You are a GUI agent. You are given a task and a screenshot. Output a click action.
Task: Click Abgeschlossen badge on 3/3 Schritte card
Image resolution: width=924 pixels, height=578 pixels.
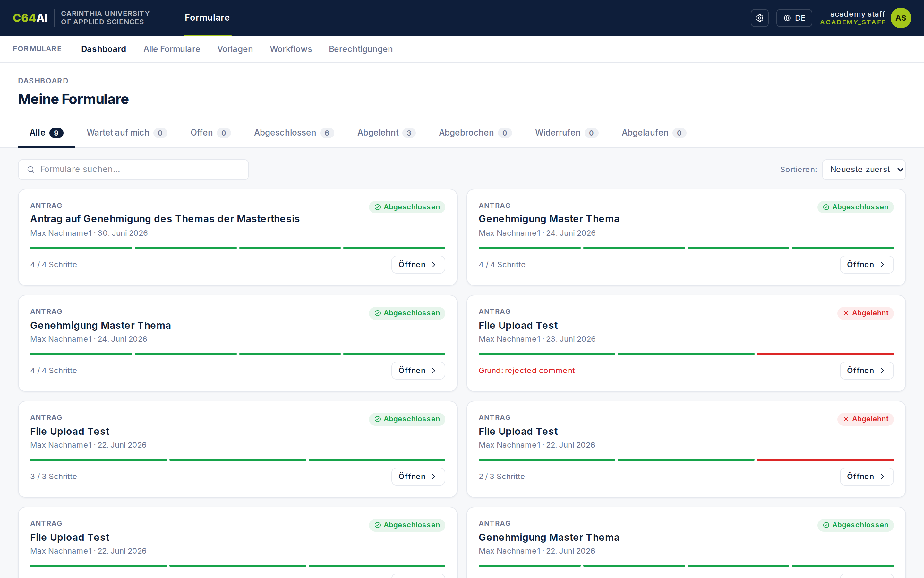click(407, 419)
